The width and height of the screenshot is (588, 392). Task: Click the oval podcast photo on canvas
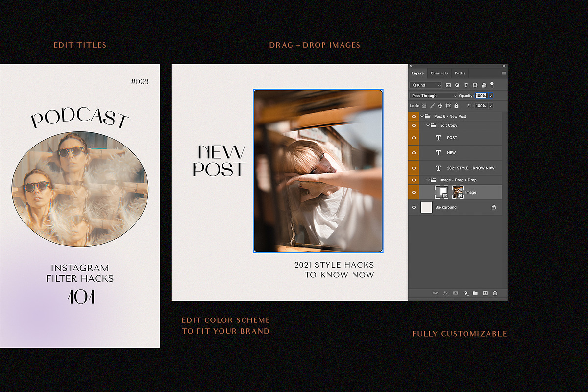pos(80,189)
